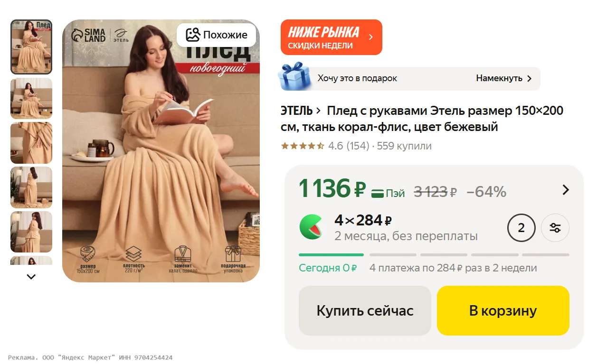Open Намекнуть hint chevron

point(529,79)
